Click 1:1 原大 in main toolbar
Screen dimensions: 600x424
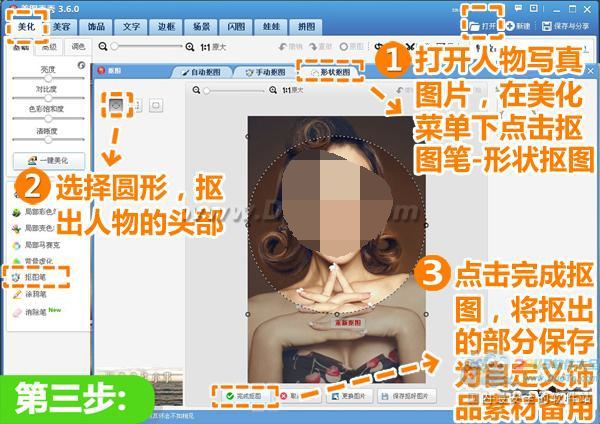[x=213, y=47]
